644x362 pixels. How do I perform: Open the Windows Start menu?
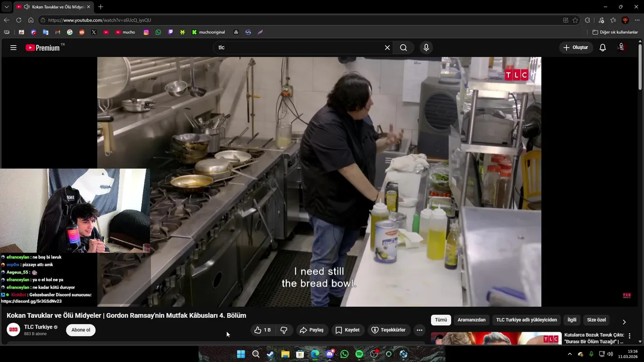[x=241, y=354]
